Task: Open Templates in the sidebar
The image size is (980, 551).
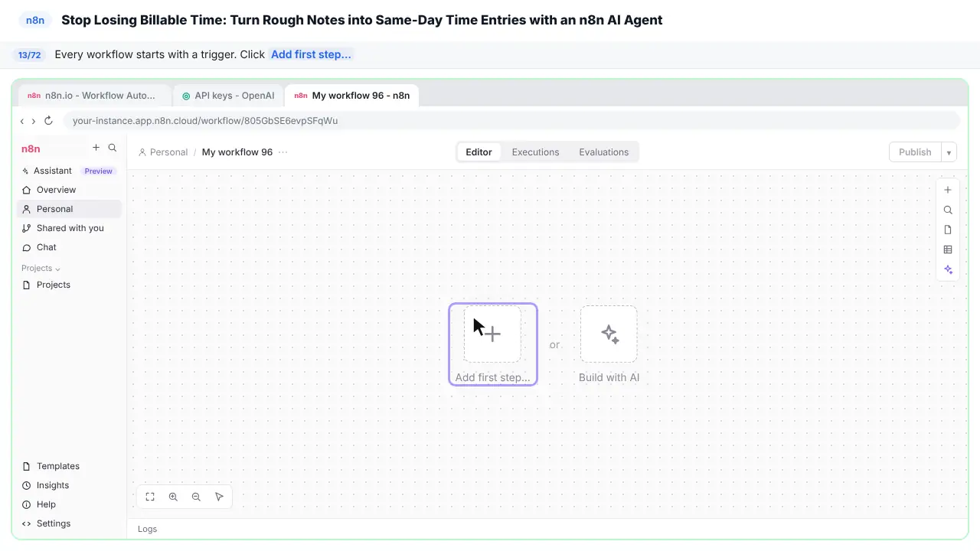Action: pos(69,466)
